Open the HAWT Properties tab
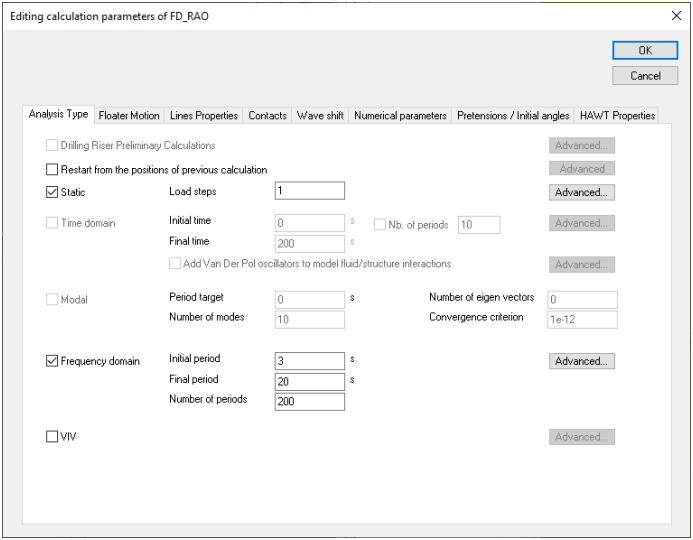 [x=617, y=116]
